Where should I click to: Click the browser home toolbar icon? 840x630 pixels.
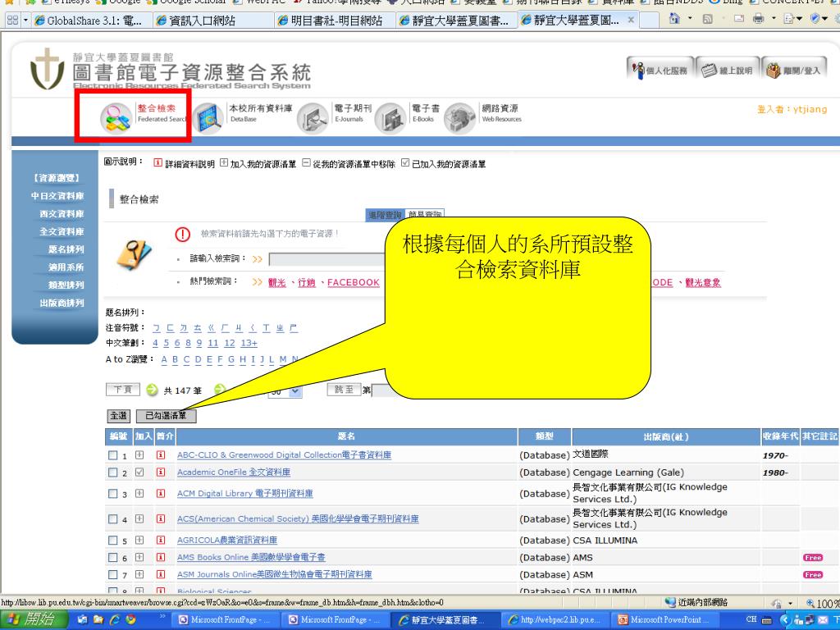(674, 20)
